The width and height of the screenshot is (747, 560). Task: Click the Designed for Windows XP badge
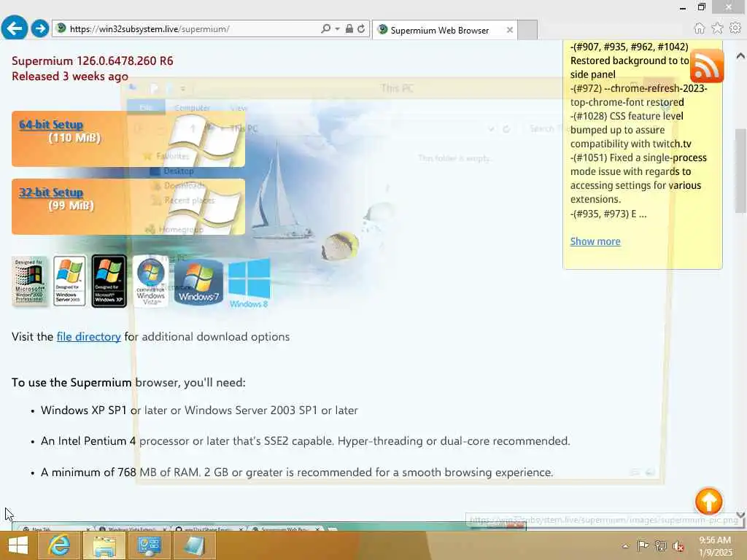[x=109, y=281]
